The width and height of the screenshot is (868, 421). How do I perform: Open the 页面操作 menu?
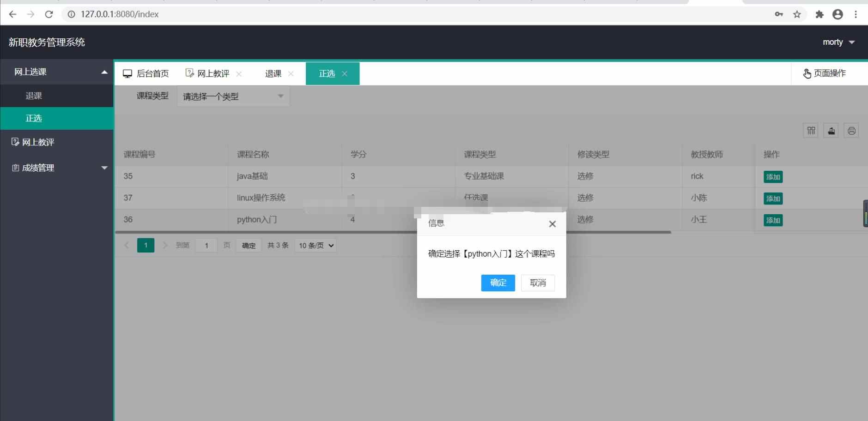tap(825, 73)
